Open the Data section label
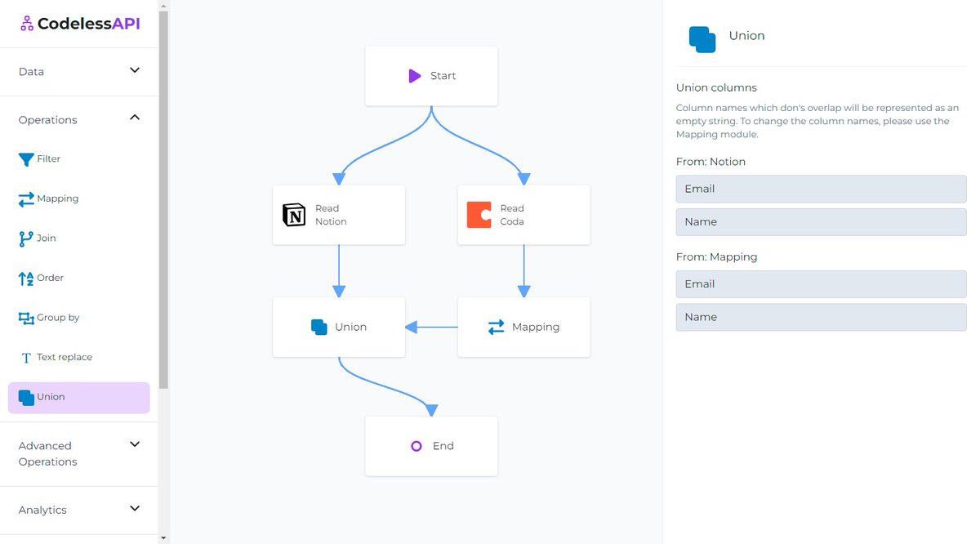The width and height of the screenshot is (980, 544). coord(32,72)
